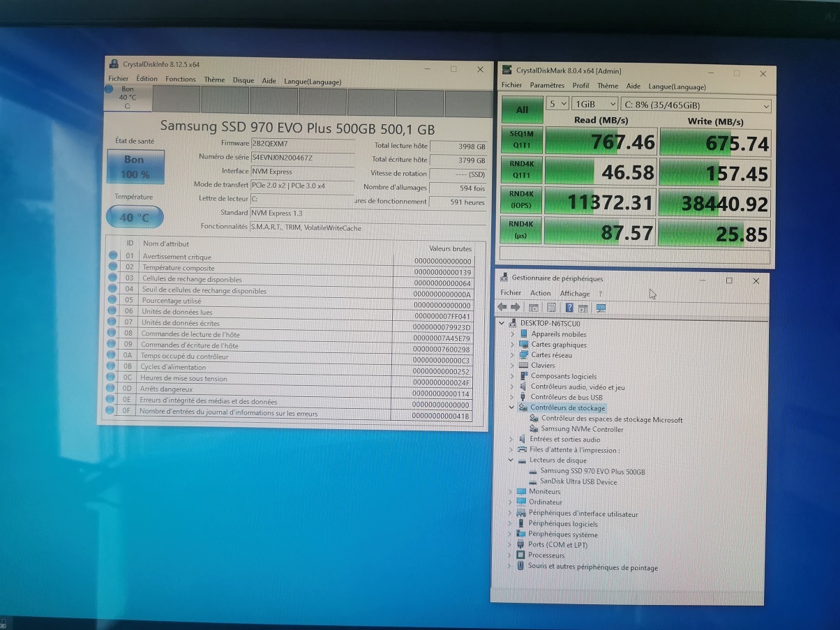This screenshot has height=630, width=840.
Task: Open Affichage menu in Device Manager
Action: [575, 294]
